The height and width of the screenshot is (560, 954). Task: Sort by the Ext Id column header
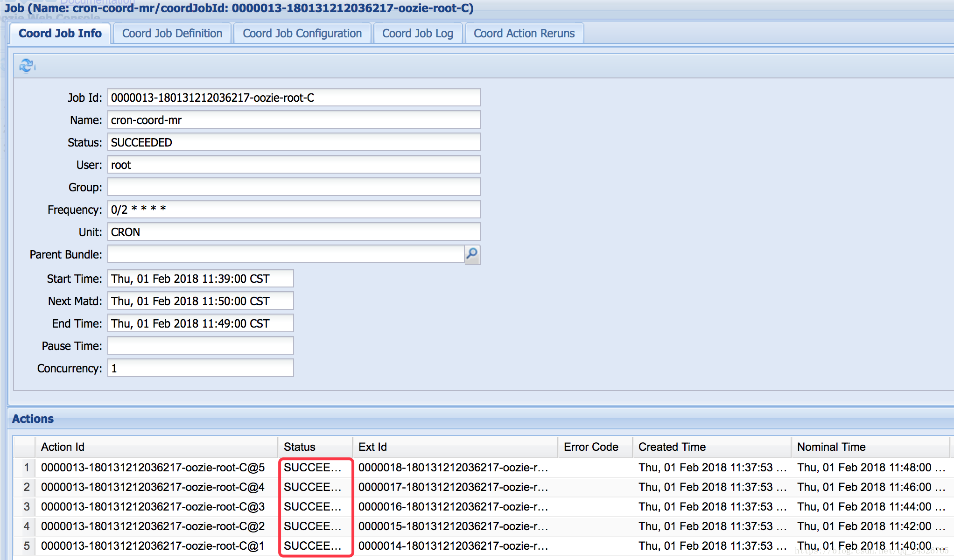click(x=455, y=447)
